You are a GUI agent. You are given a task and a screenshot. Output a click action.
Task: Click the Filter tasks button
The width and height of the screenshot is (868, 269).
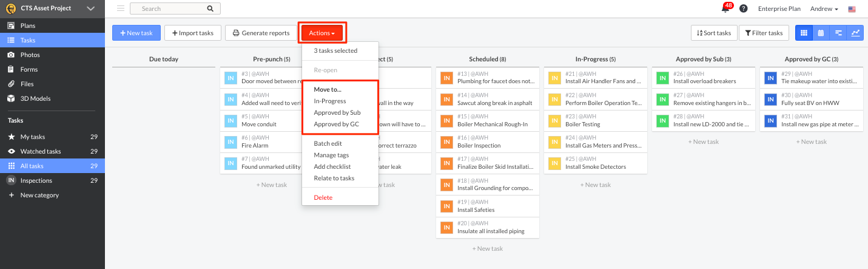[x=763, y=33]
